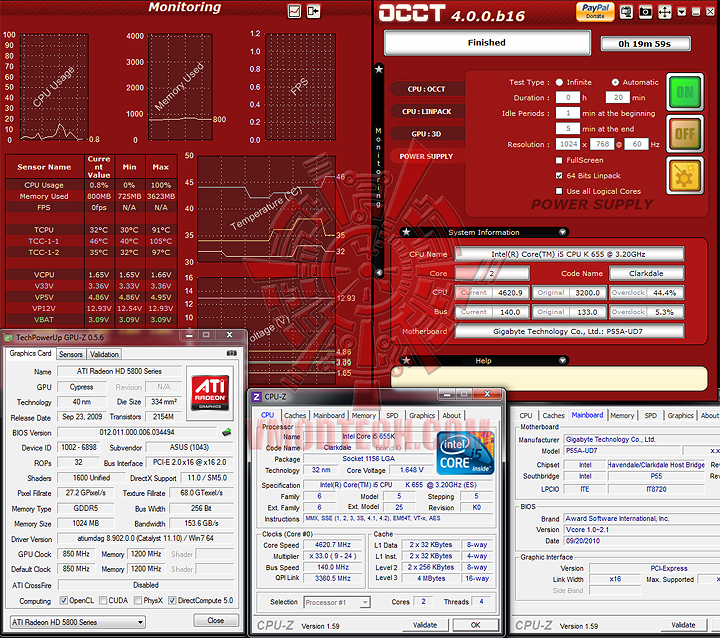The image size is (720, 638).
Task: Toggle the OpenCL checkbox in GPU-Z
Action: tap(64, 600)
